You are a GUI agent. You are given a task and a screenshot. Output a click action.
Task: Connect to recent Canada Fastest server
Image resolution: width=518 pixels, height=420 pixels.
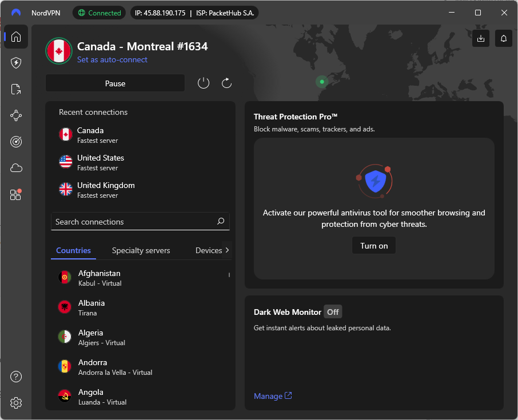click(x=141, y=135)
